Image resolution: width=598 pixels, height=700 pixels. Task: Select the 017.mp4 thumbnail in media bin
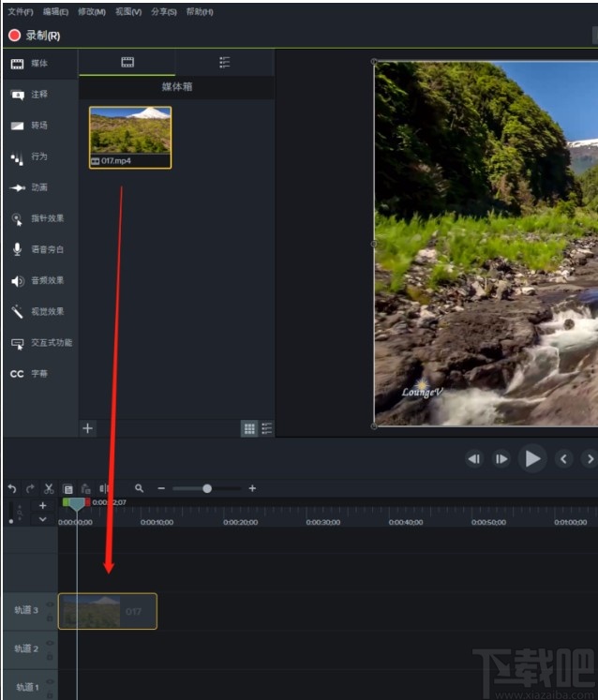(130, 138)
